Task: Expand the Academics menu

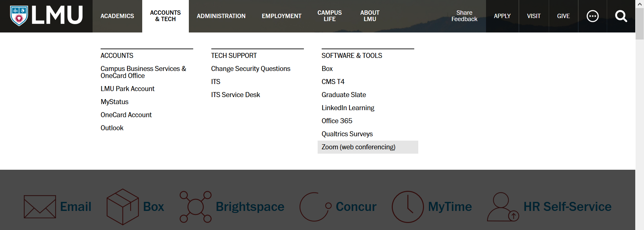Action: pos(117,16)
